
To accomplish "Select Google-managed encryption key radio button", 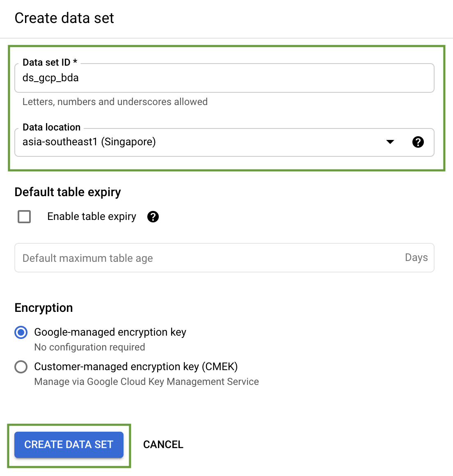I will (21, 332).
